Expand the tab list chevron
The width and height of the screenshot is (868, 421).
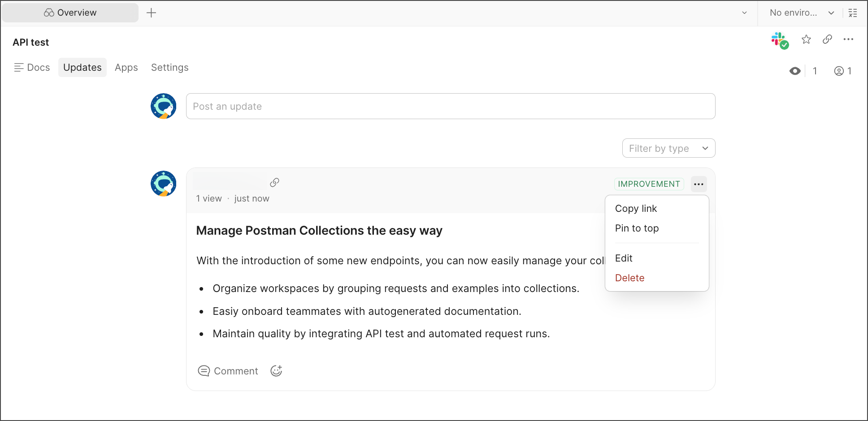[x=744, y=13]
